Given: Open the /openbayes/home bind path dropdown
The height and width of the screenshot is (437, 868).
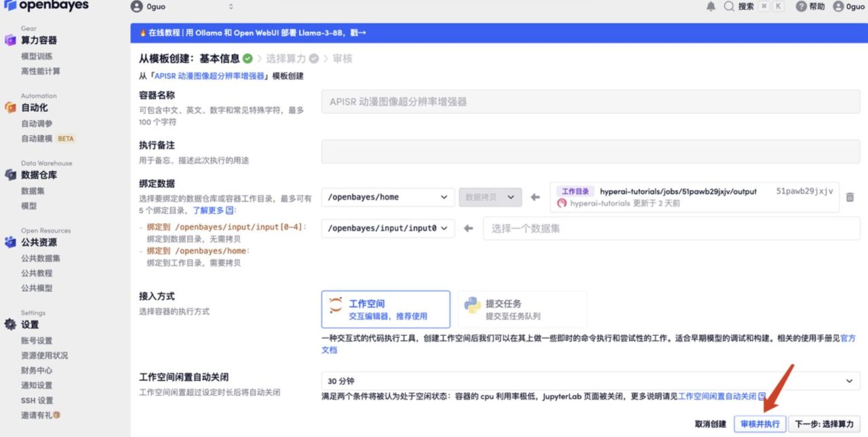Looking at the screenshot, I should click(388, 197).
